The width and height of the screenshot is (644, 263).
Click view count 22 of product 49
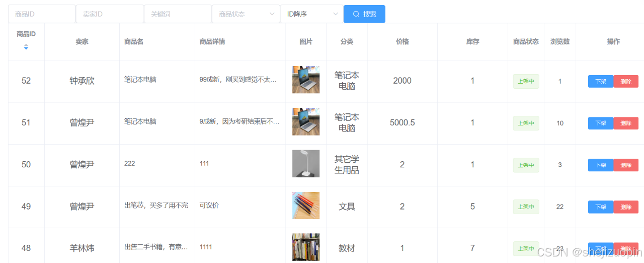click(560, 207)
